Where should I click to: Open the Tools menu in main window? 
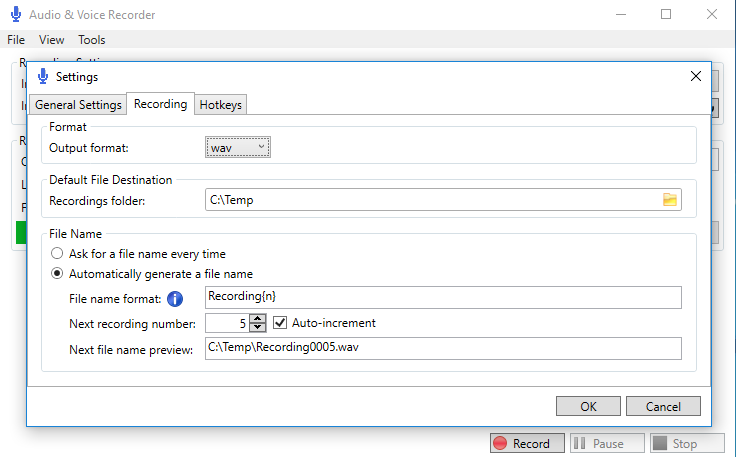92,40
